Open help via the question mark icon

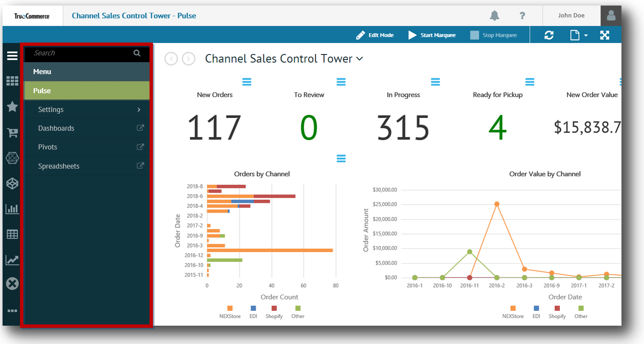(522, 16)
